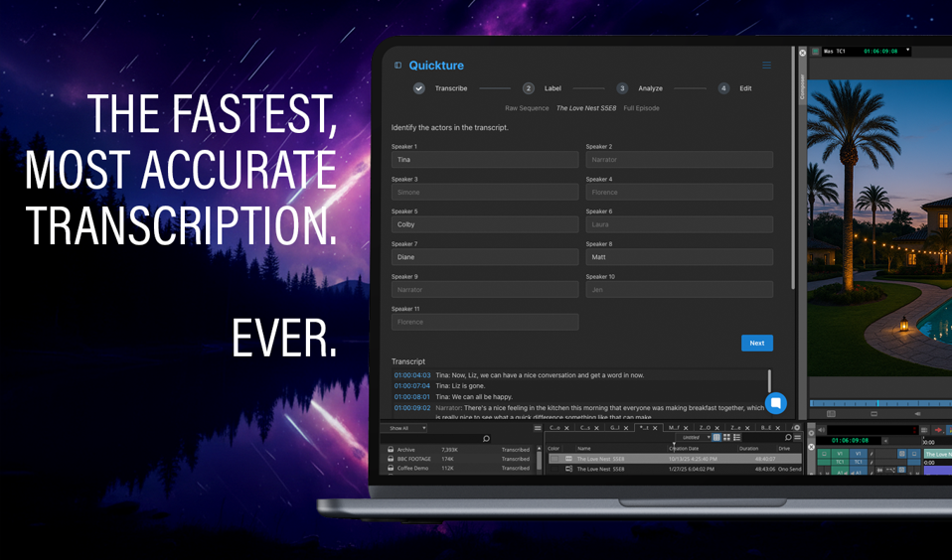Viewport: 952px width, 560px height.
Task: Click the transcript panel scrollbar
Action: coord(769,381)
